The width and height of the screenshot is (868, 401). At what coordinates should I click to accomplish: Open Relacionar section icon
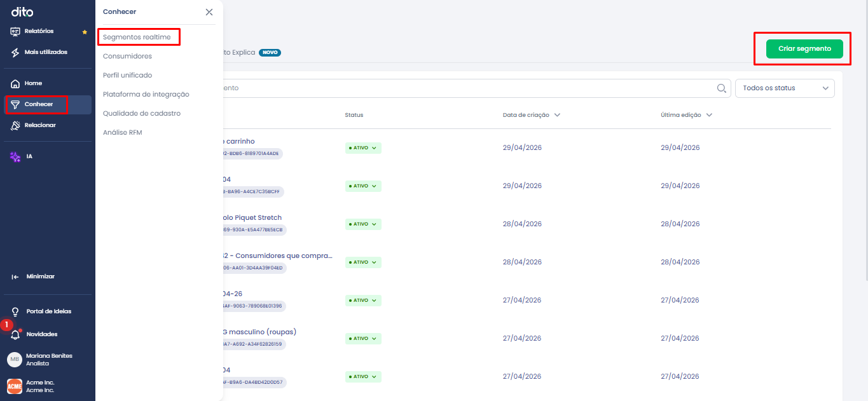[15, 125]
